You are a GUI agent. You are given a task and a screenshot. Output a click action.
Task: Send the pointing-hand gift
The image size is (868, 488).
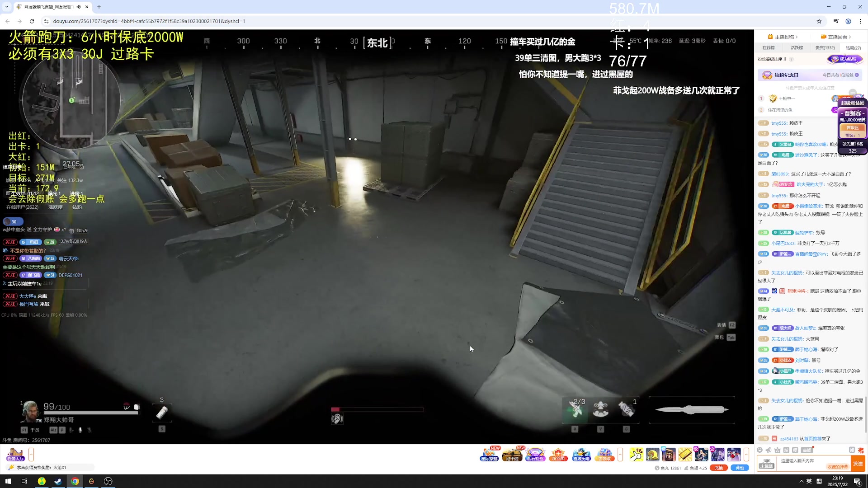pos(636,454)
